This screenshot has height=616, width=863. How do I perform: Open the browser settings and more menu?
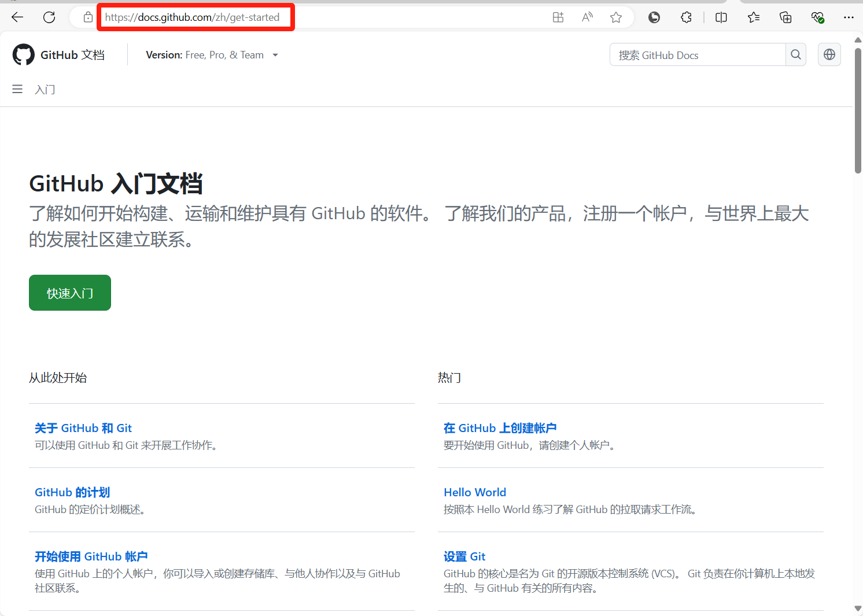tap(849, 17)
